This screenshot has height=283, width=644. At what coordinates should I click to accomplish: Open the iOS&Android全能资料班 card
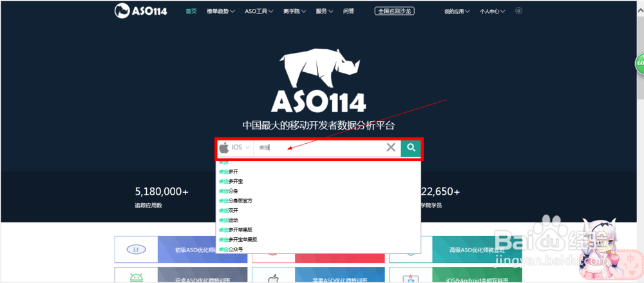tap(455, 275)
